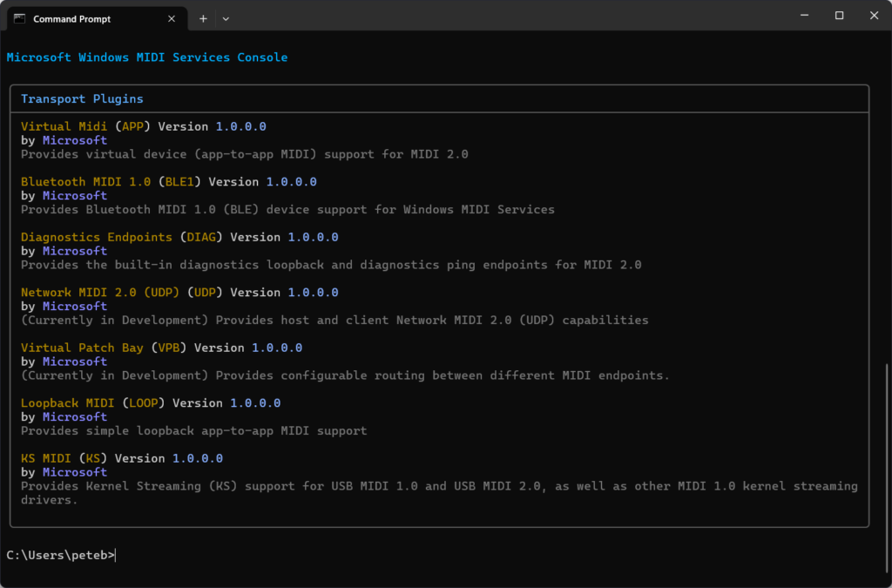892x588 pixels.
Task: Click the APP tag next to Virtual Midi
Action: (132, 125)
